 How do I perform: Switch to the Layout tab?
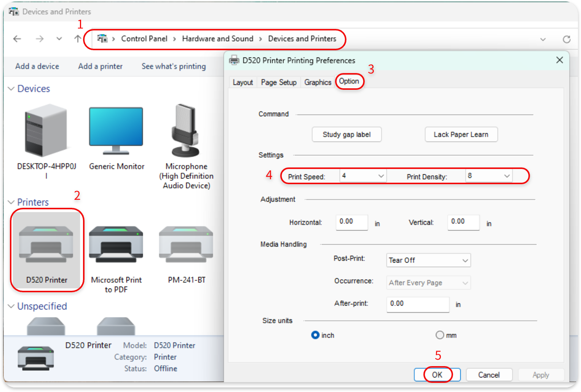243,82
